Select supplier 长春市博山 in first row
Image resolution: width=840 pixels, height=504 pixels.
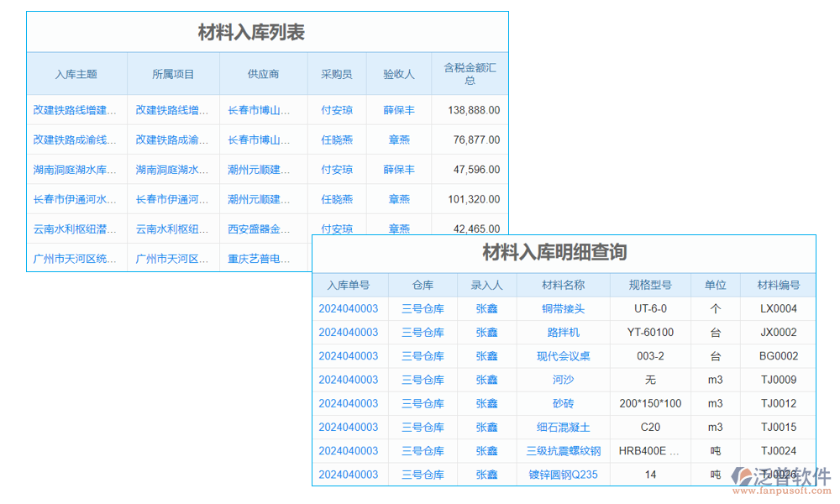(263, 110)
